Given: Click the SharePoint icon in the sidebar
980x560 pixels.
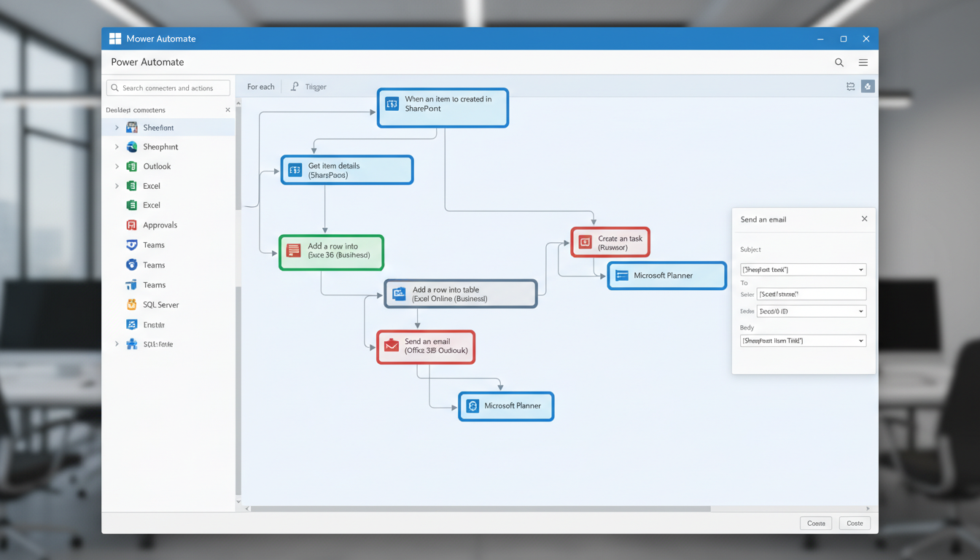Looking at the screenshot, I should (x=132, y=127).
